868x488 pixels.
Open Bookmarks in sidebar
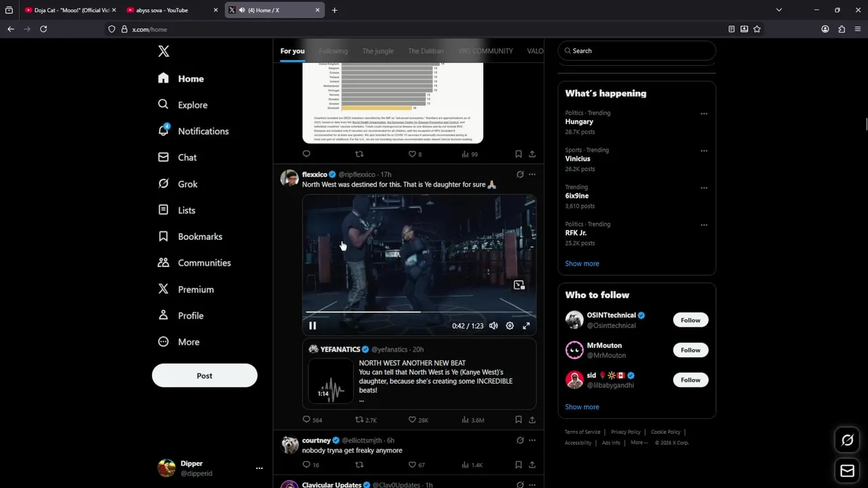[x=190, y=237]
